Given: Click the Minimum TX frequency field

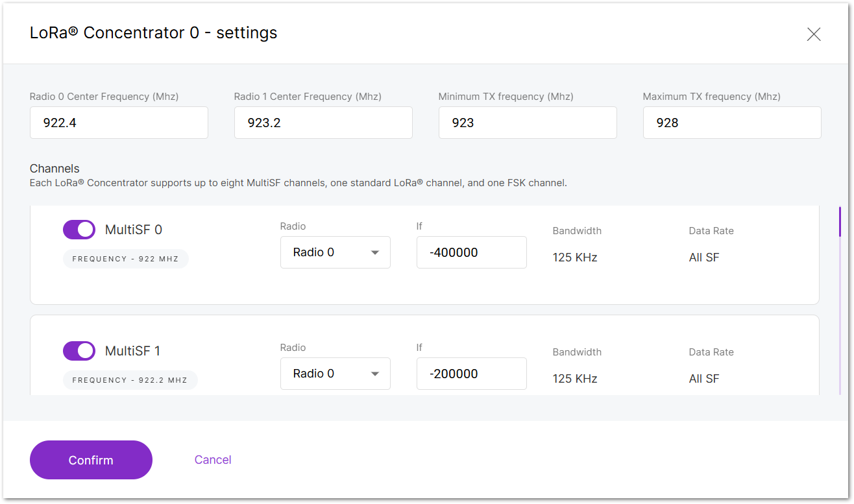Looking at the screenshot, I should point(528,123).
